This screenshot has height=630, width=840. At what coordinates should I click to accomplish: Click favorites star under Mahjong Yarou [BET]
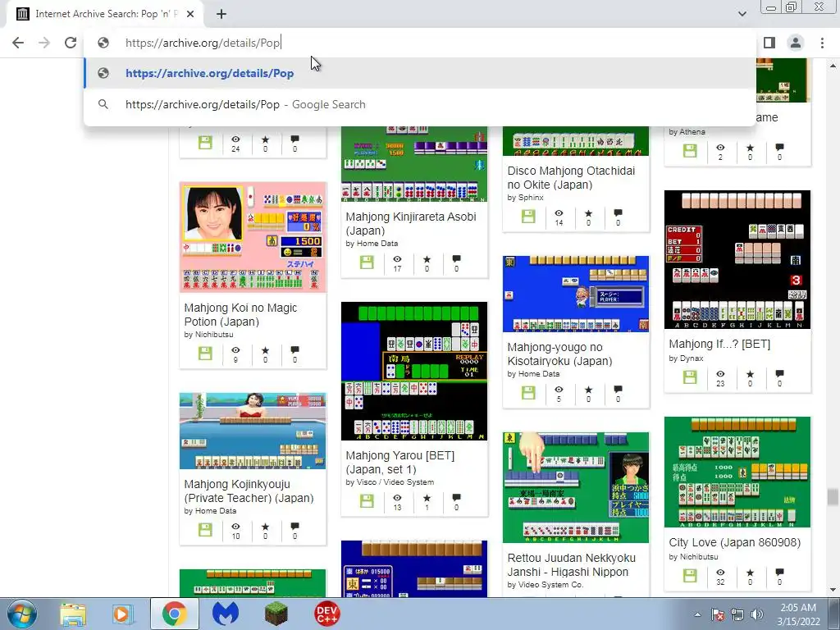click(x=427, y=498)
